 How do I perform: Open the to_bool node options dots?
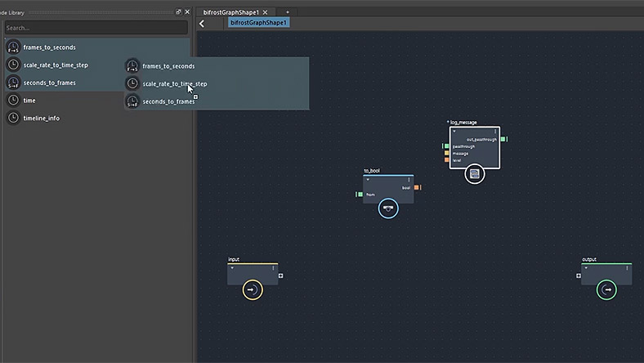pos(409,180)
